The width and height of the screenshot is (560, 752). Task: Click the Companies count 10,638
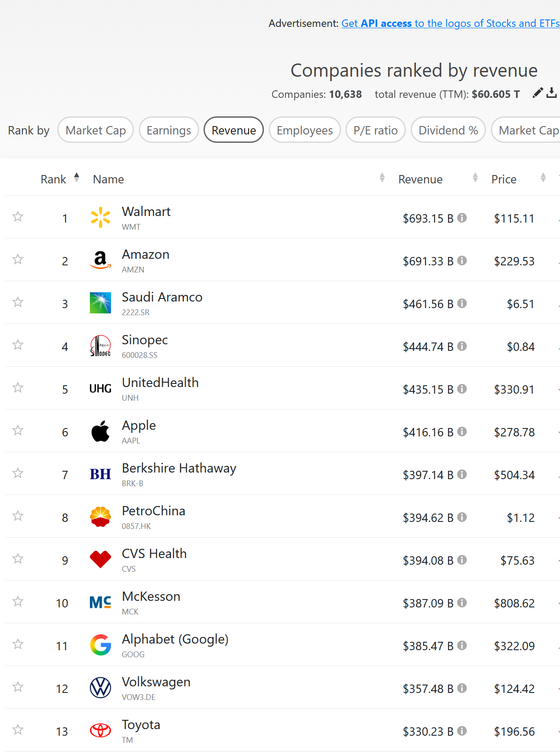tap(345, 94)
